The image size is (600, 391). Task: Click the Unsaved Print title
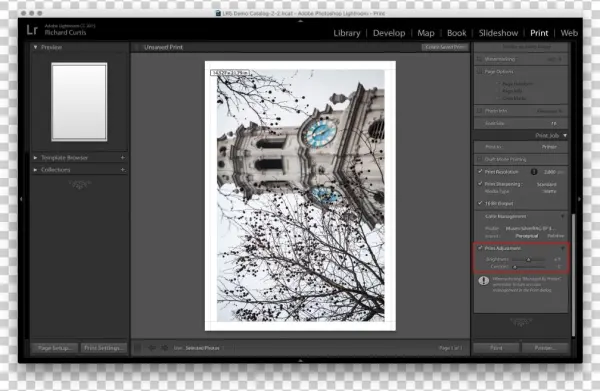pyautogui.click(x=163, y=47)
